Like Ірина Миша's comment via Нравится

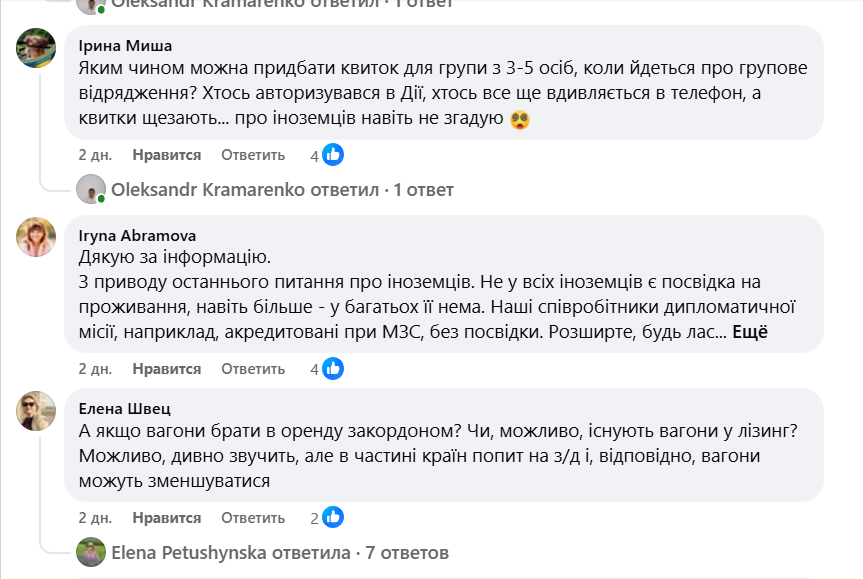coord(166,155)
